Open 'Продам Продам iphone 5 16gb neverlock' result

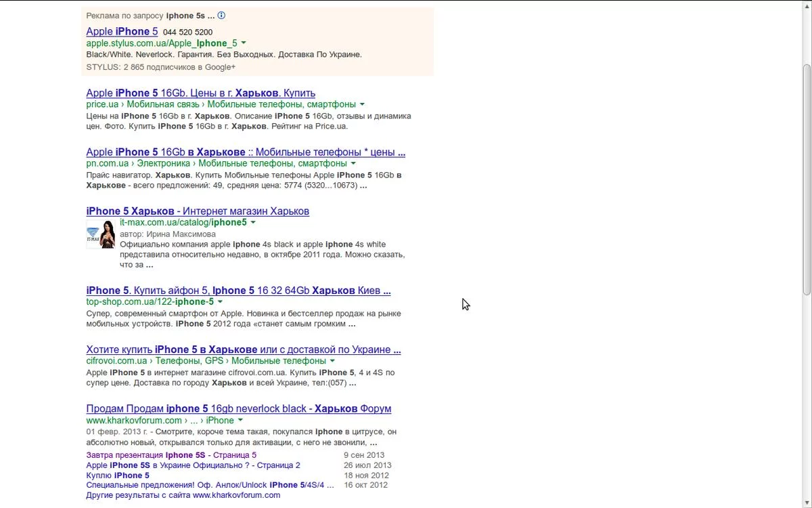pyautogui.click(x=239, y=408)
